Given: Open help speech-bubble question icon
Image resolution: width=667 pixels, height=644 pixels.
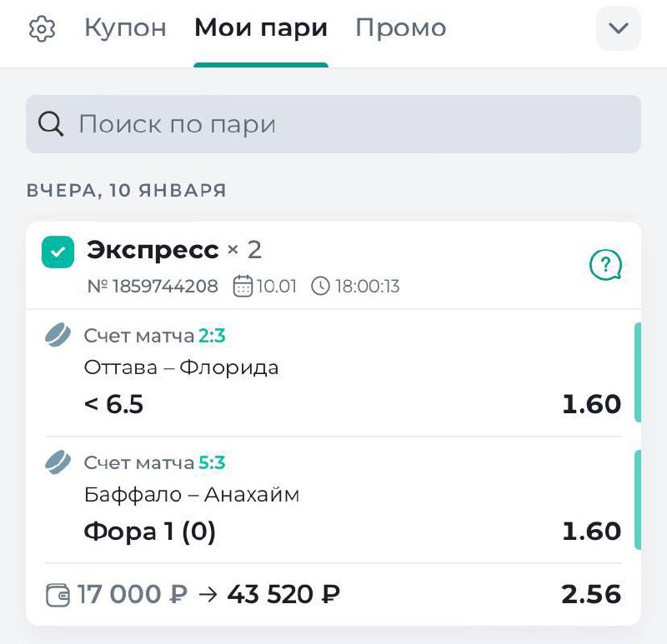Looking at the screenshot, I should [x=605, y=266].
